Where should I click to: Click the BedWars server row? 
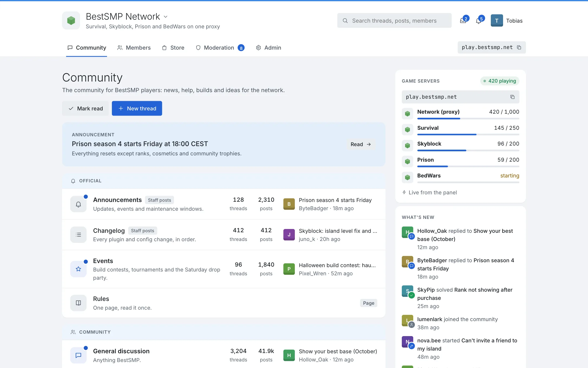coord(461,177)
